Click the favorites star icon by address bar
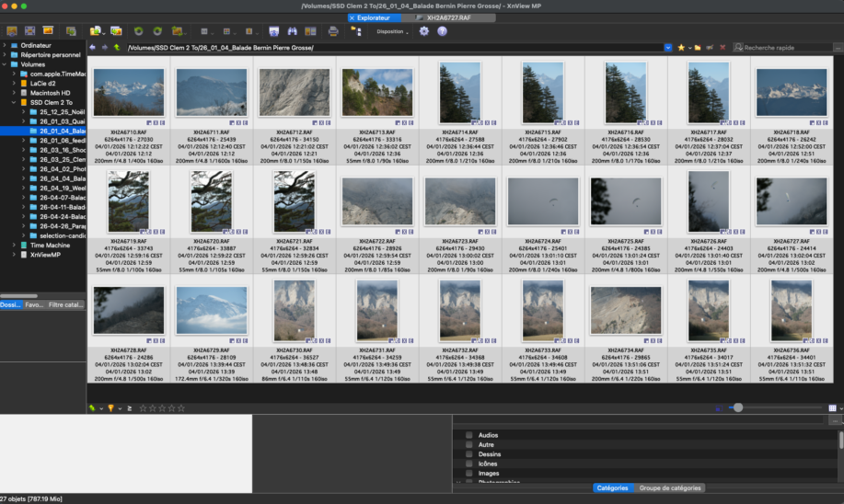Image resolution: width=844 pixels, height=504 pixels. [x=681, y=47]
